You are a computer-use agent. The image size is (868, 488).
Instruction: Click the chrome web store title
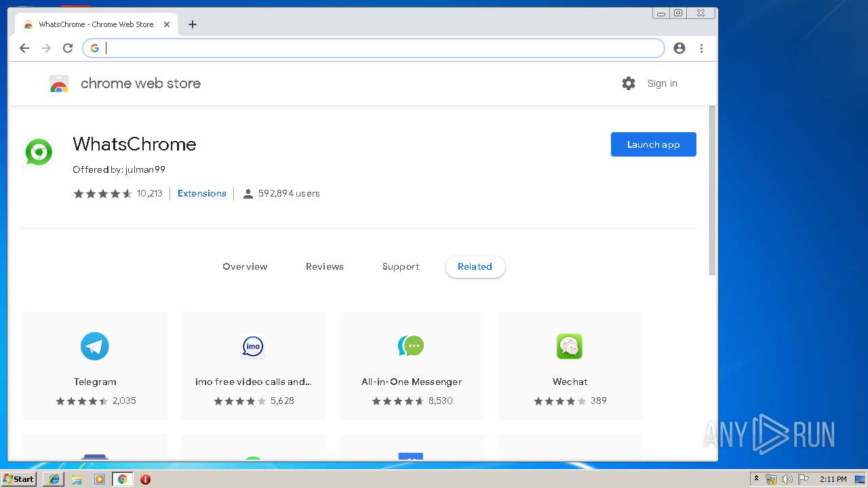click(x=140, y=83)
